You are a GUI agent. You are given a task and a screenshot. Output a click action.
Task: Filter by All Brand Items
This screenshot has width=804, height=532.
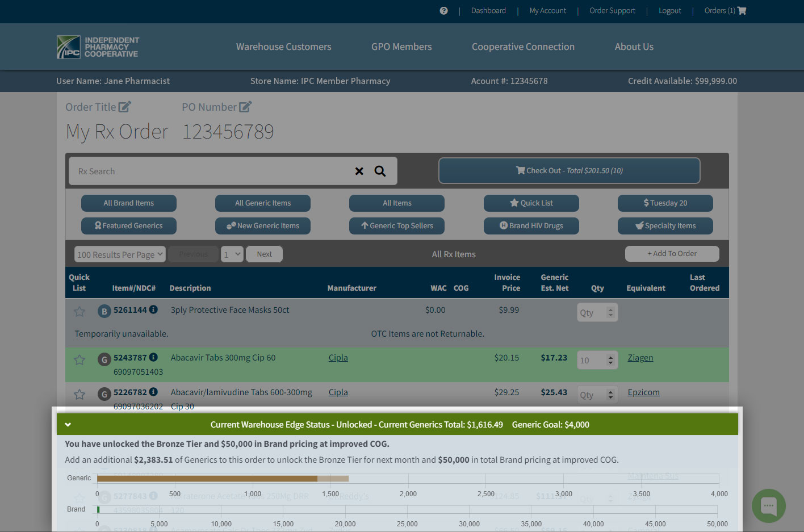pyautogui.click(x=129, y=203)
